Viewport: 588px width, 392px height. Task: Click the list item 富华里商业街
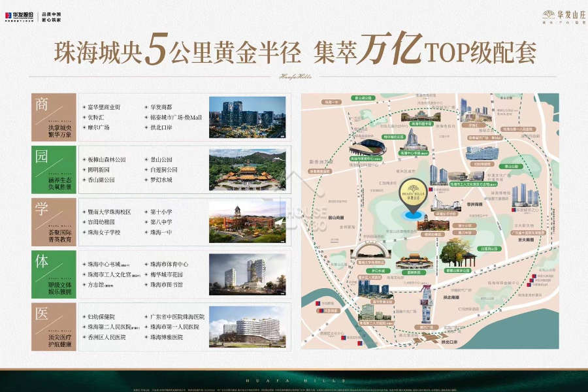pos(104,107)
